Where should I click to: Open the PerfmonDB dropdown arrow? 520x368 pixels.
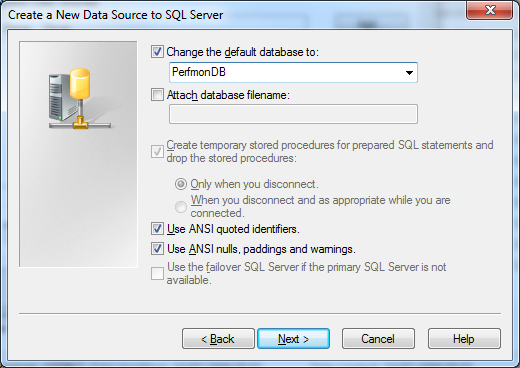point(409,72)
